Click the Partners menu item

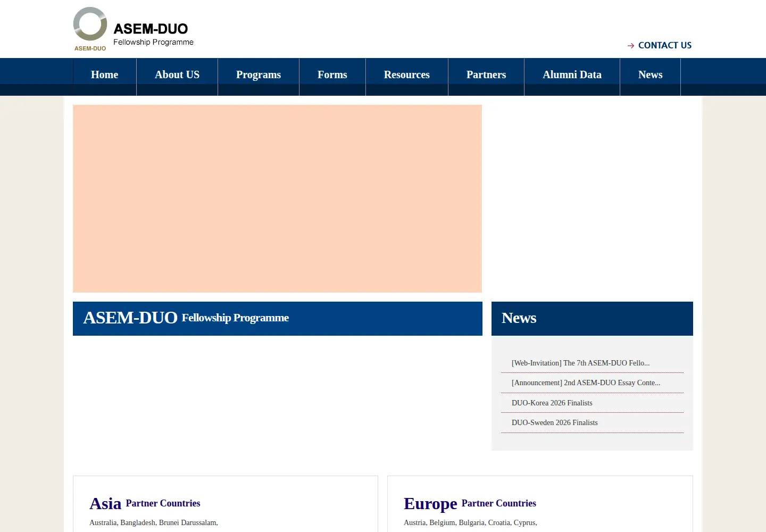(x=486, y=75)
